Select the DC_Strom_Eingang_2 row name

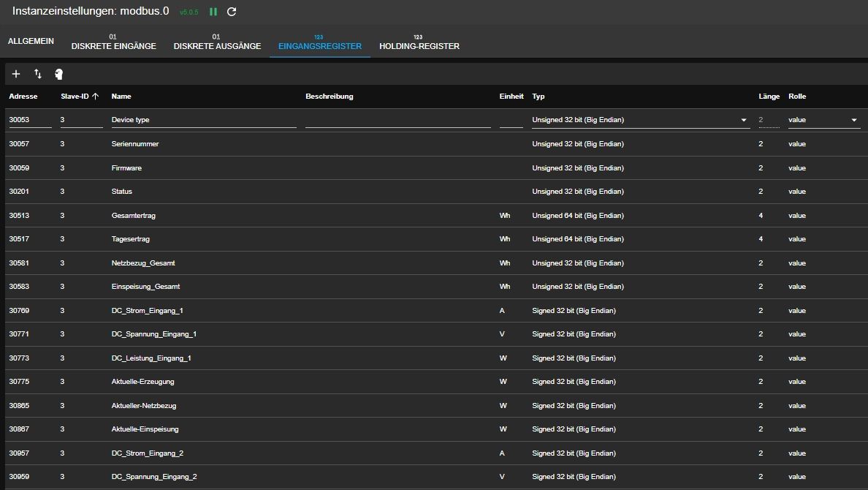coord(148,453)
